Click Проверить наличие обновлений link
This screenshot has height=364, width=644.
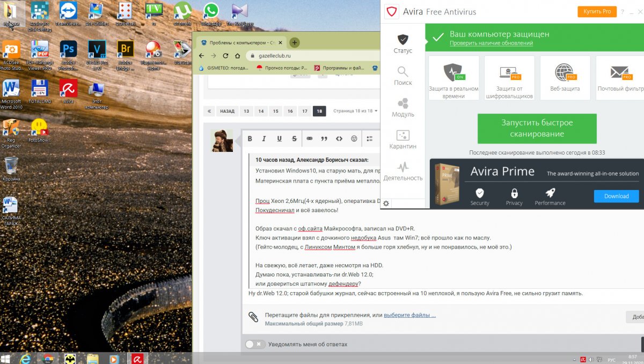(x=491, y=43)
